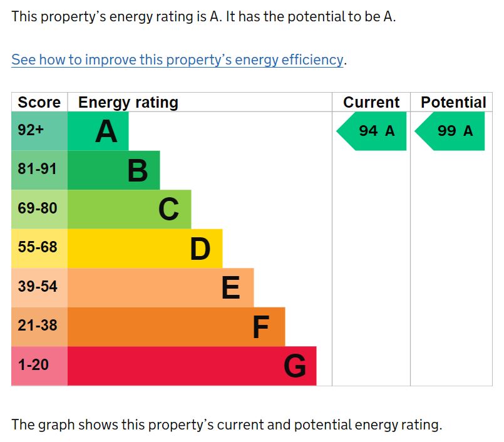
Task: Click the Energy rating column header
Action: [x=128, y=103]
